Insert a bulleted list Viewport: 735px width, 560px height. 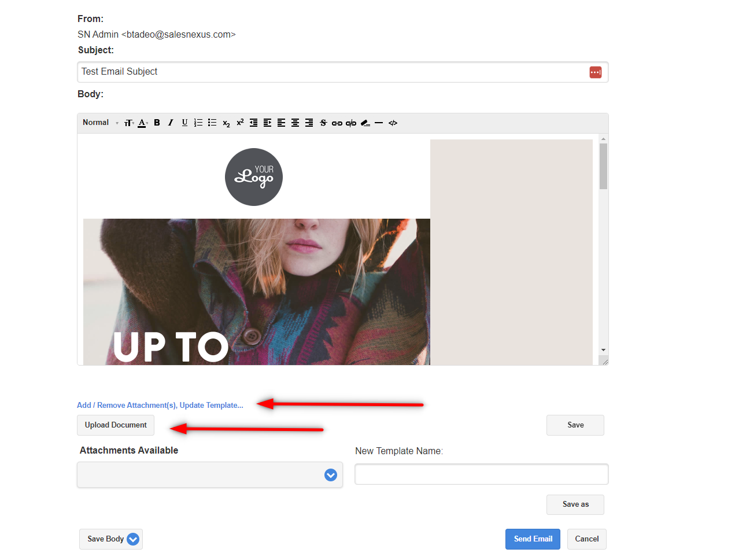(212, 123)
